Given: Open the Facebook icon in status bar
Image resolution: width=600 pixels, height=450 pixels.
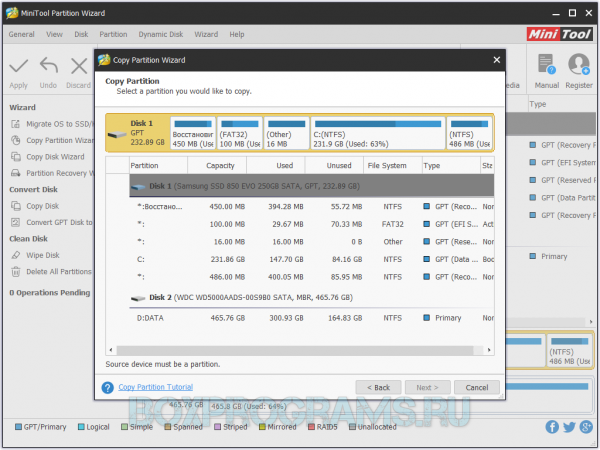Looking at the screenshot, I should point(552,427).
